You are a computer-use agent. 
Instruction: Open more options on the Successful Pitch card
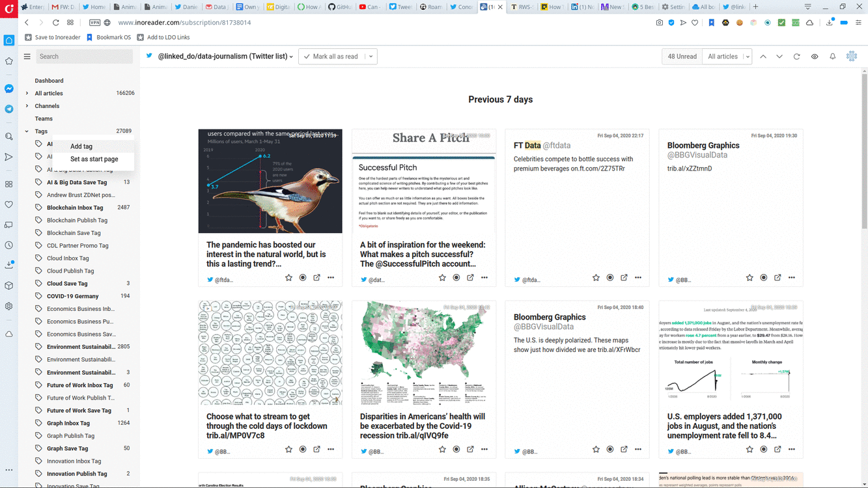[484, 278]
